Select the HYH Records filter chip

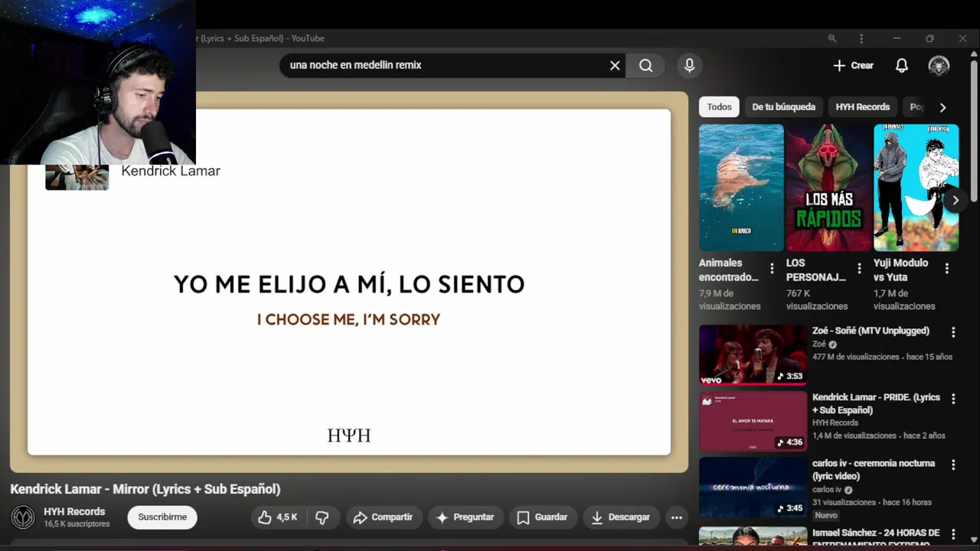point(862,107)
